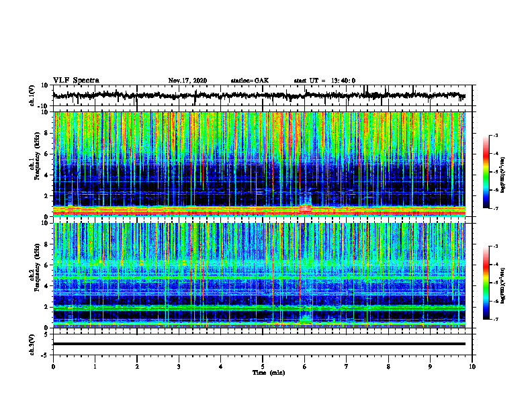
Task: Click the "station=GAK" header label
Action: coord(250,81)
